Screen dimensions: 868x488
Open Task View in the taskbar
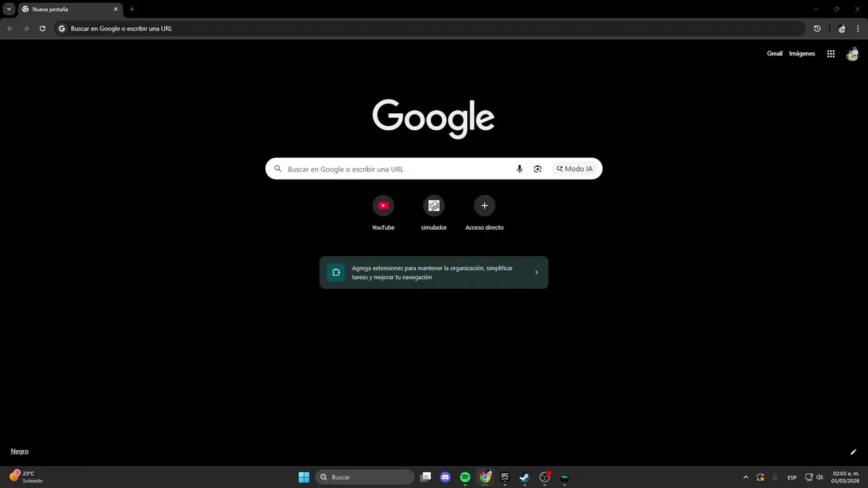coord(425,477)
